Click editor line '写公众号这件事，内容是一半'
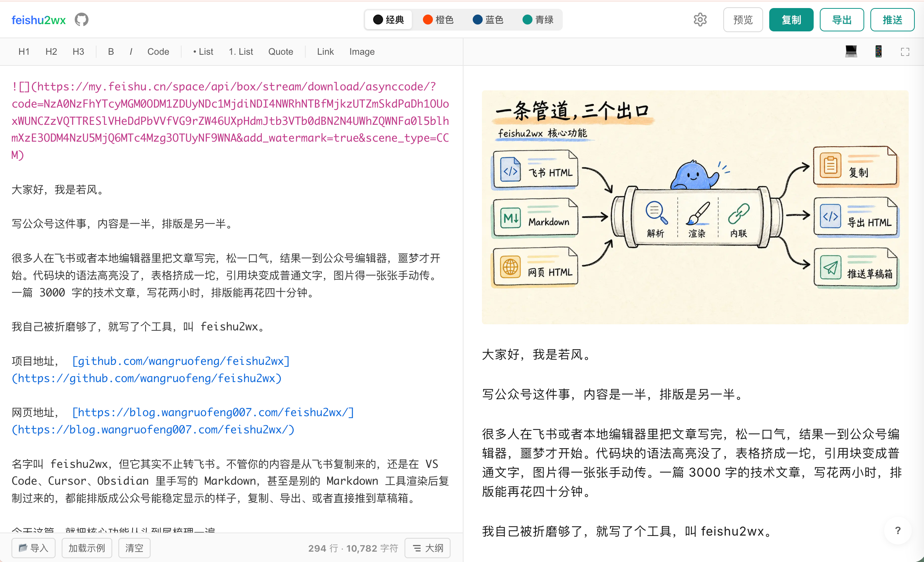Screen dimensions: 924x562 pyautogui.click(x=123, y=224)
